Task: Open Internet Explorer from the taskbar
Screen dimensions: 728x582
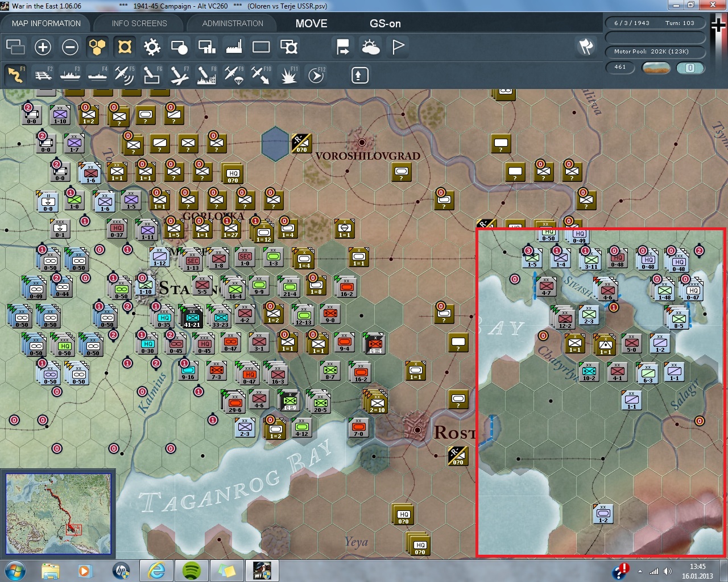Action: (156, 571)
